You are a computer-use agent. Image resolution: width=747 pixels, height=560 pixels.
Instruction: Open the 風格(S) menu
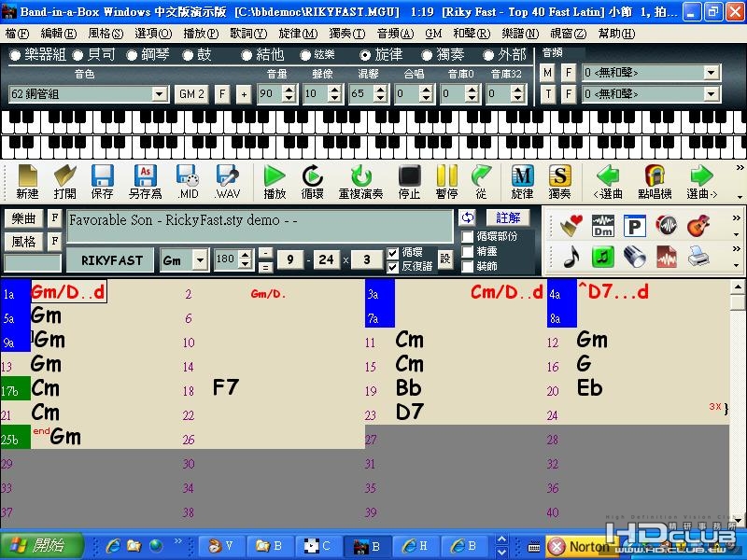coord(106,34)
